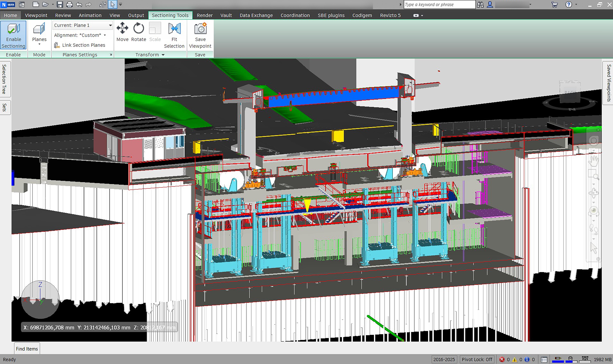Click the Save file icon in toolbar
The image size is (613, 364).
(60, 4)
